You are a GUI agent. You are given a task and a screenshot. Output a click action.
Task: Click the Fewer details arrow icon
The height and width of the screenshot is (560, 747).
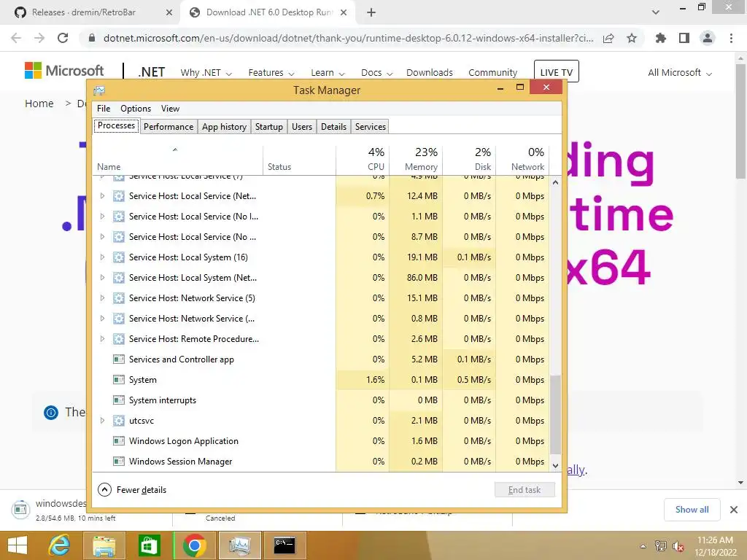(104, 489)
